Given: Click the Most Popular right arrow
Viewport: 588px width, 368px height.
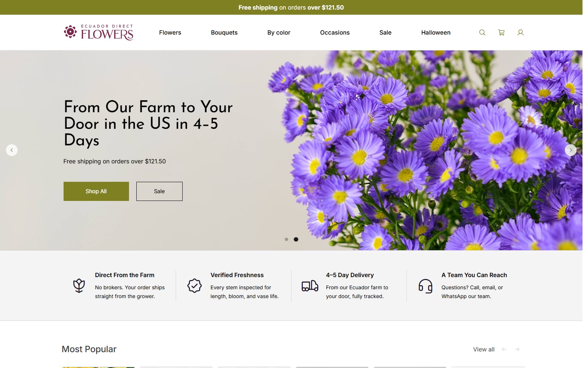Looking at the screenshot, I should click(x=517, y=349).
